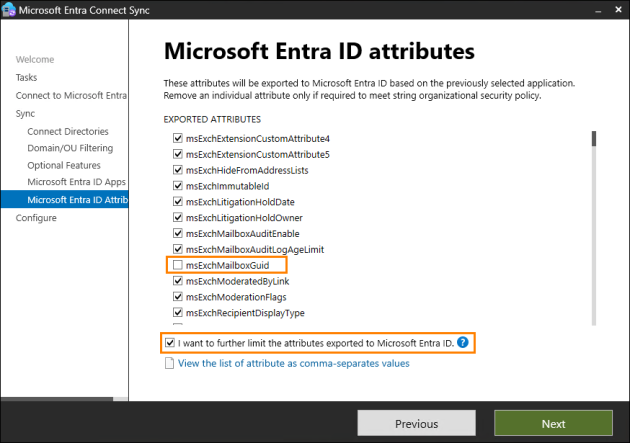Toggle msExchModerationFlags checkbox
The image size is (630, 443).
click(178, 297)
